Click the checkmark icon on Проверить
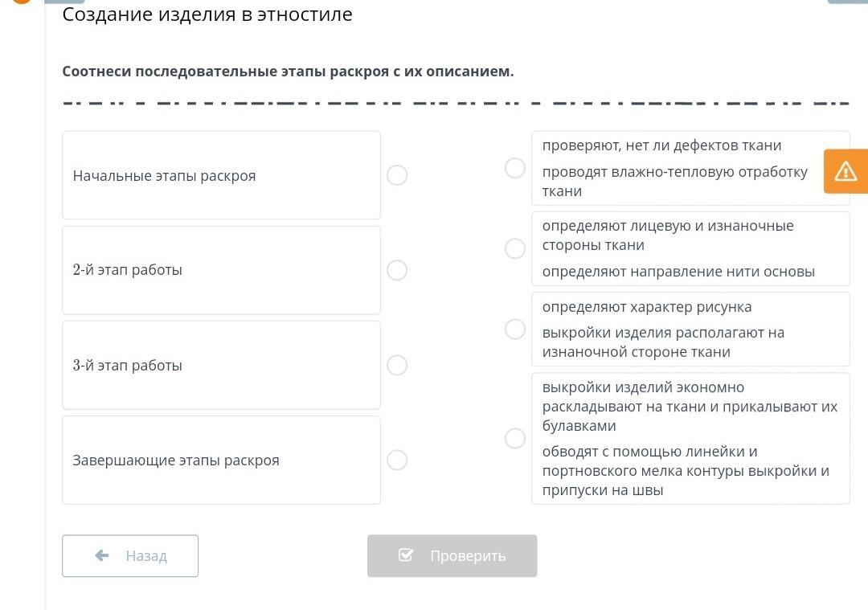This screenshot has width=868, height=610. click(406, 555)
